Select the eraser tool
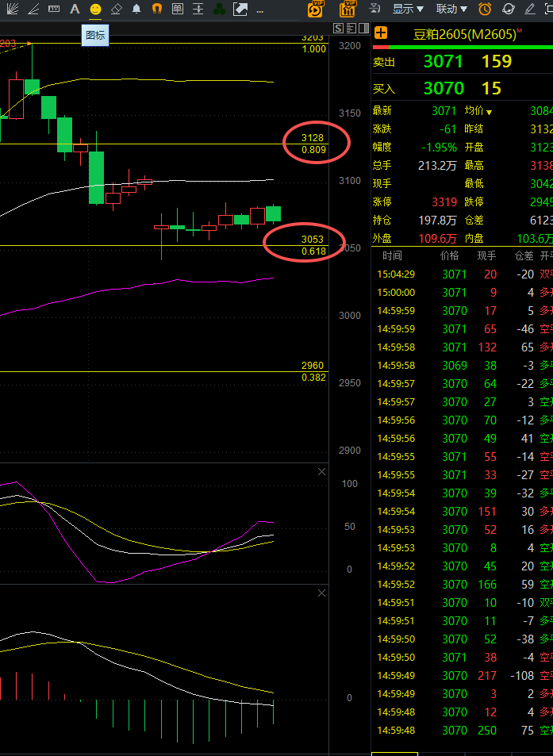Screen dimensions: 553x756 pos(116,9)
